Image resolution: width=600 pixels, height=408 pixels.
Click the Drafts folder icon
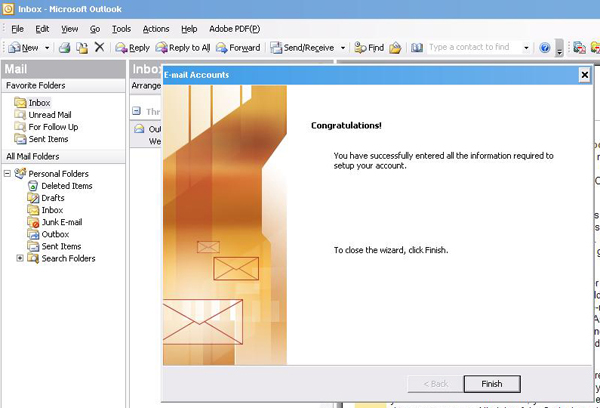coord(33,198)
